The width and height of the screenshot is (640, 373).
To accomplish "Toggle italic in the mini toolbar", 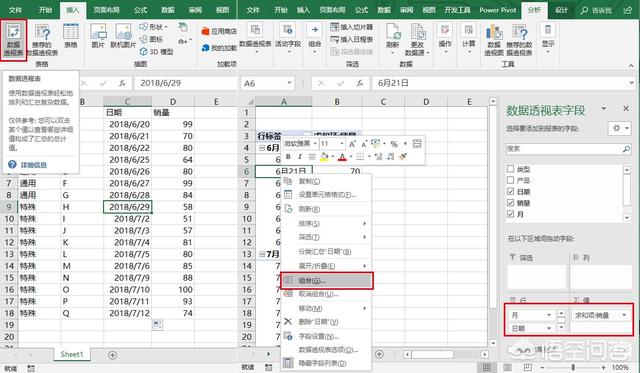I will [300, 157].
